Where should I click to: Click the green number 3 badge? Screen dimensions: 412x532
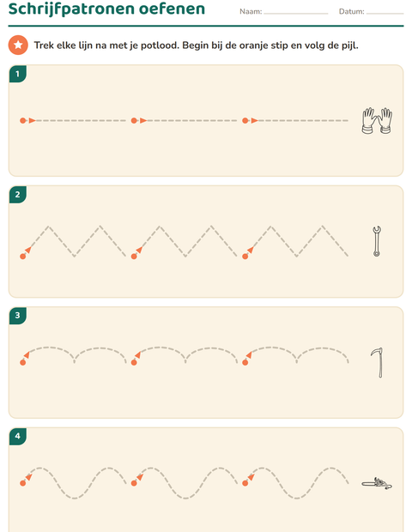(x=18, y=316)
